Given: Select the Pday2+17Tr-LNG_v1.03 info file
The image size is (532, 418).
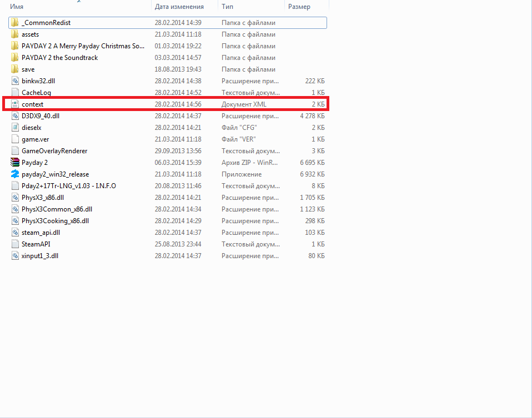Looking at the screenshot, I should click(68, 186).
